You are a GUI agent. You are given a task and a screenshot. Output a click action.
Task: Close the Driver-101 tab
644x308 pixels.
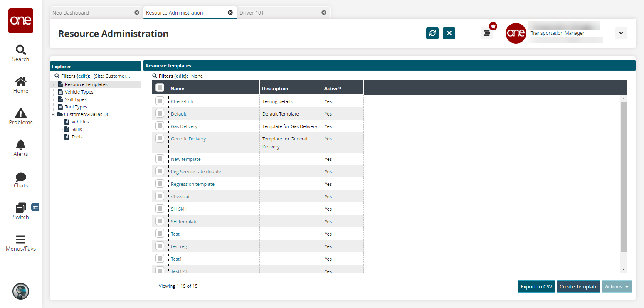tap(324, 12)
